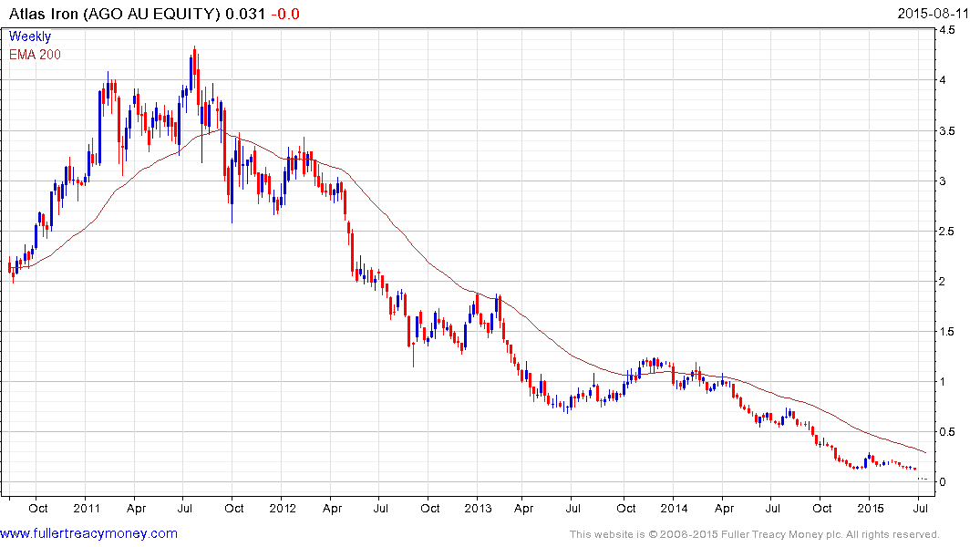Click the 'Apr' label following 2011

click(x=136, y=508)
